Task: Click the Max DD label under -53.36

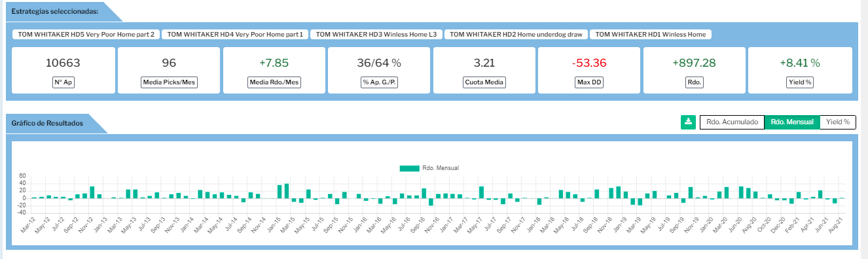Action: pos(588,83)
